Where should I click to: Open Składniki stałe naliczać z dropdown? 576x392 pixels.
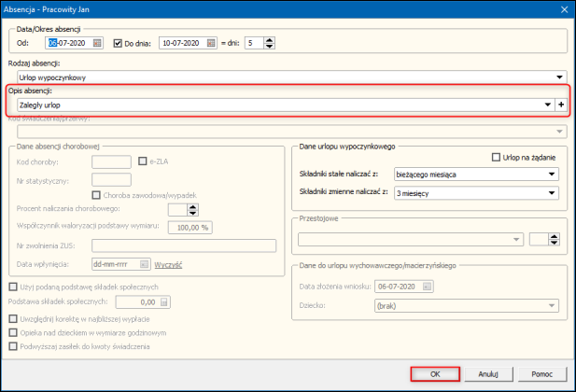click(x=552, y=174)
